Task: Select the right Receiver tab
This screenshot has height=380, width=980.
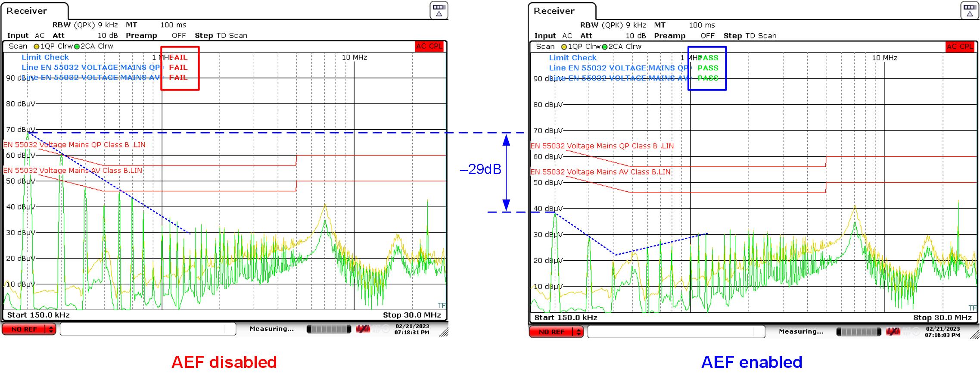Action: click(x=554, y=11)
